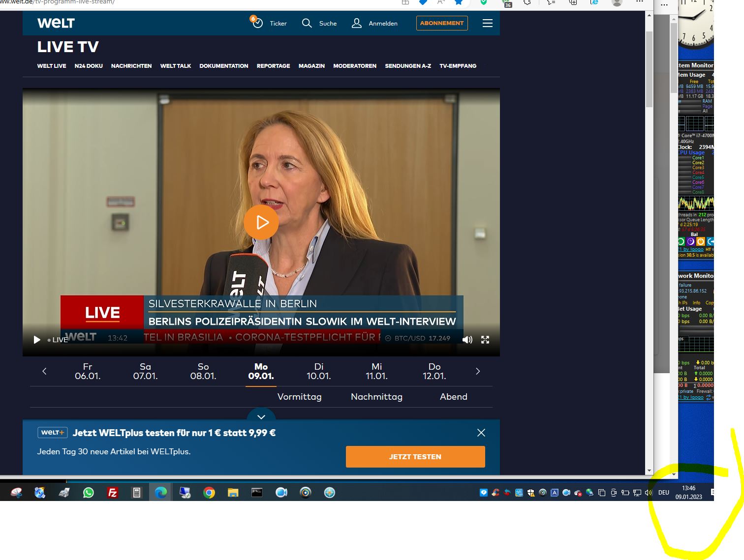Click the CCleaner tray icon
744x560 pixels.
[x=496, y=493]
